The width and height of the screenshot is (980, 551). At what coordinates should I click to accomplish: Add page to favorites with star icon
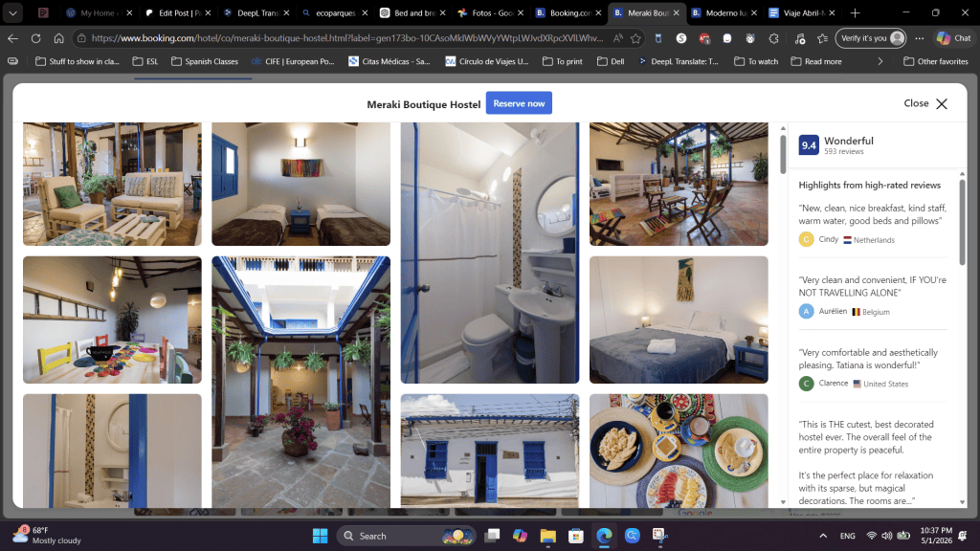tap(635, 38)
